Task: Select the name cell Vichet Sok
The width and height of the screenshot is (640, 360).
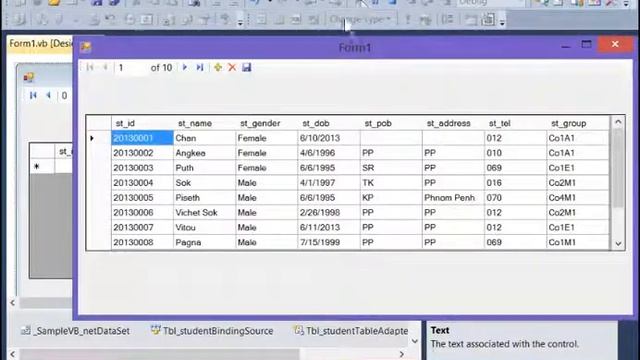Action: pos(204,213)
